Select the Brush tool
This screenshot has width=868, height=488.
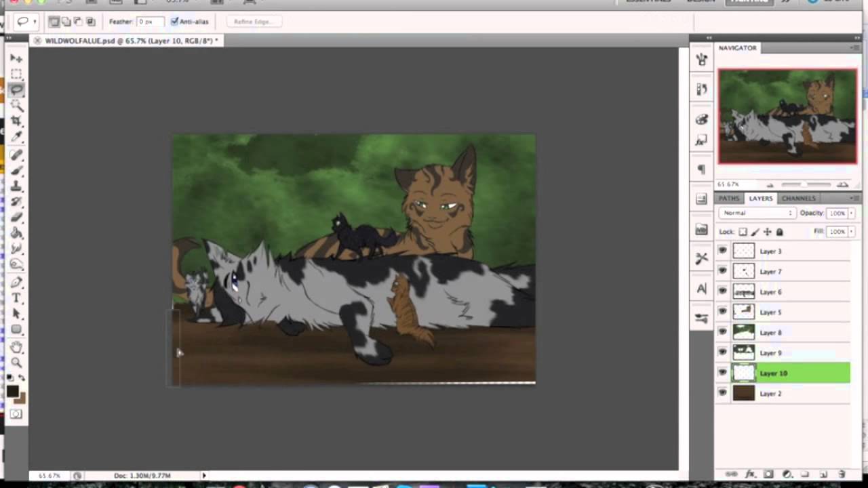[16, 171]
